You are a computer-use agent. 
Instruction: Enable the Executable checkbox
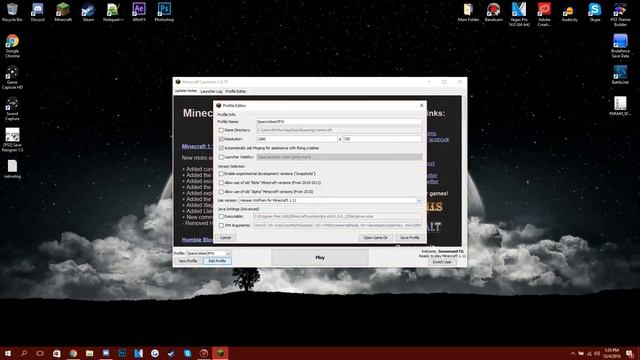tap(221, 217)
